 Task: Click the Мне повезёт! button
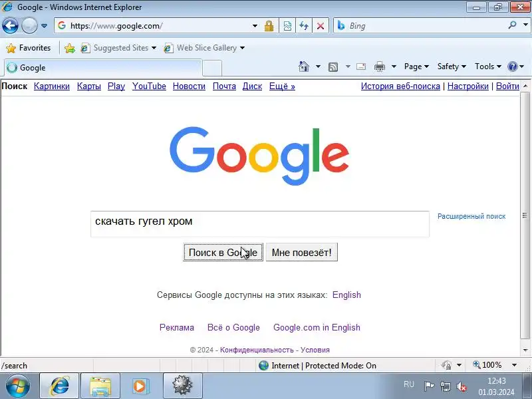[302, 253]
